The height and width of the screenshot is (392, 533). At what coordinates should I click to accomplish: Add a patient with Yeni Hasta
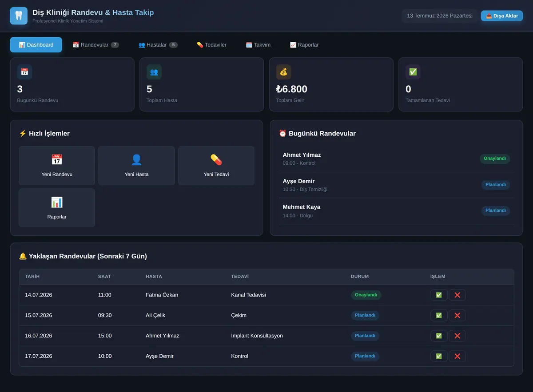[136, 166]
